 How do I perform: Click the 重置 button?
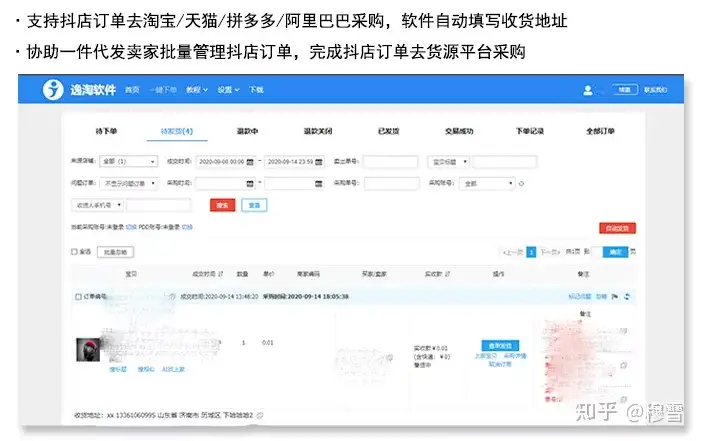coord(254,205)
